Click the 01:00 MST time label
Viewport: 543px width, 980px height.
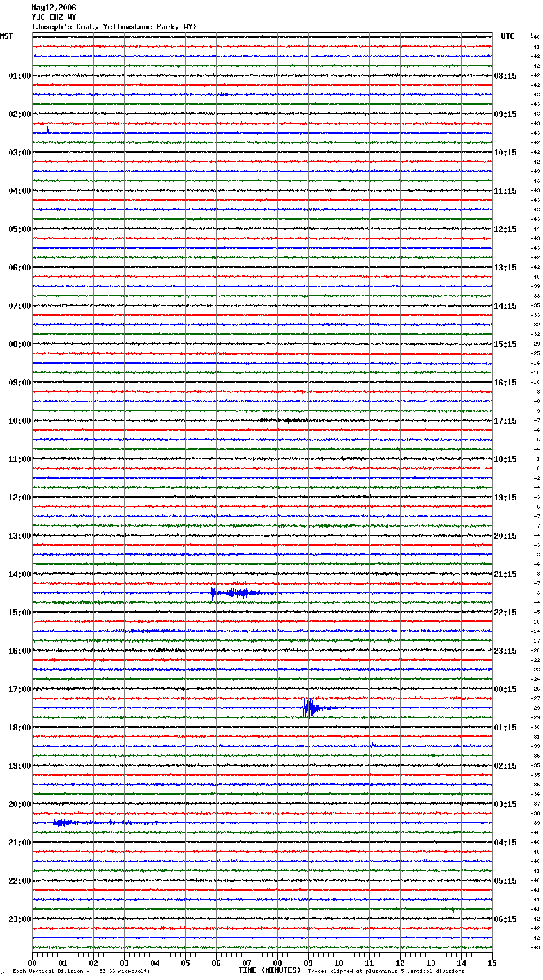point(19,76)
